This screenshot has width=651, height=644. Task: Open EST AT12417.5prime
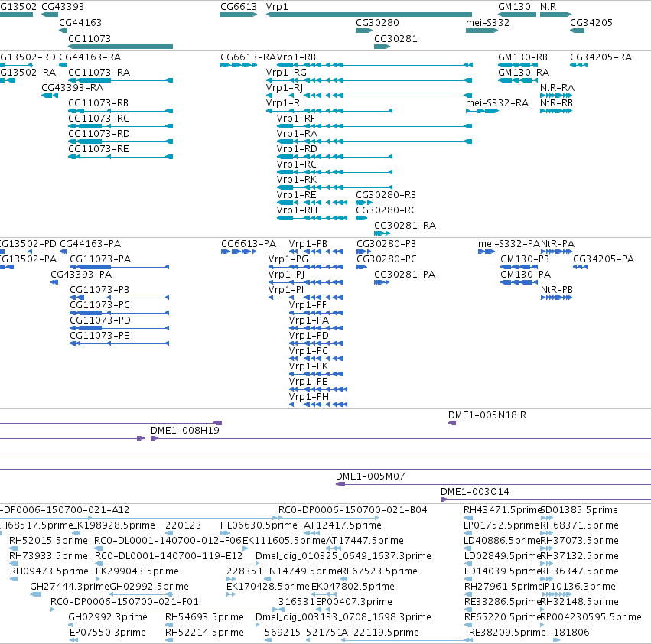[x=343, y=525]
